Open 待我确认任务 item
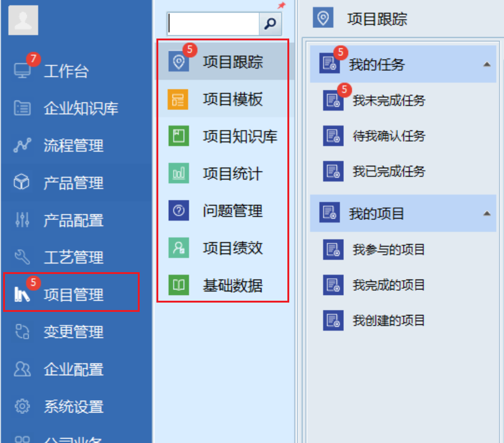 click(x=389, y=136)
